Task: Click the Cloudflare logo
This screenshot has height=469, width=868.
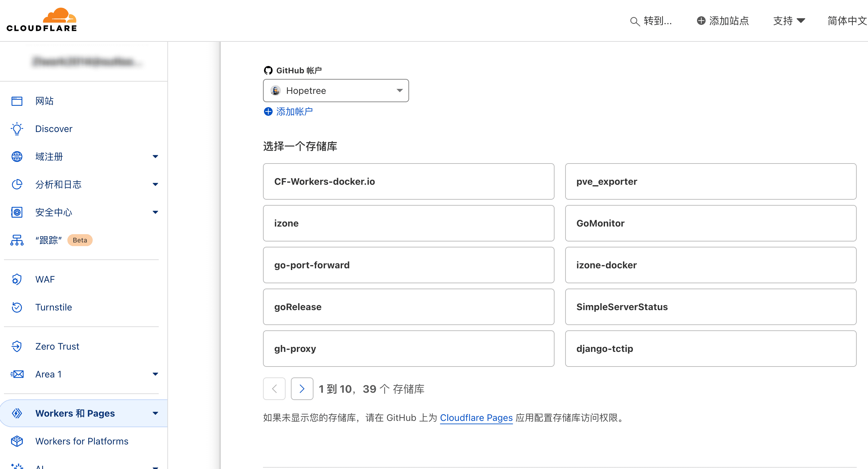Action: 41,19
